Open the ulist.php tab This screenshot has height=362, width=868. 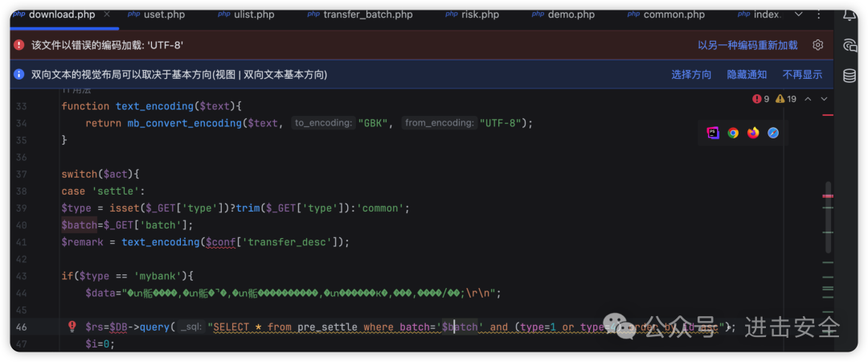coord(248,14)
